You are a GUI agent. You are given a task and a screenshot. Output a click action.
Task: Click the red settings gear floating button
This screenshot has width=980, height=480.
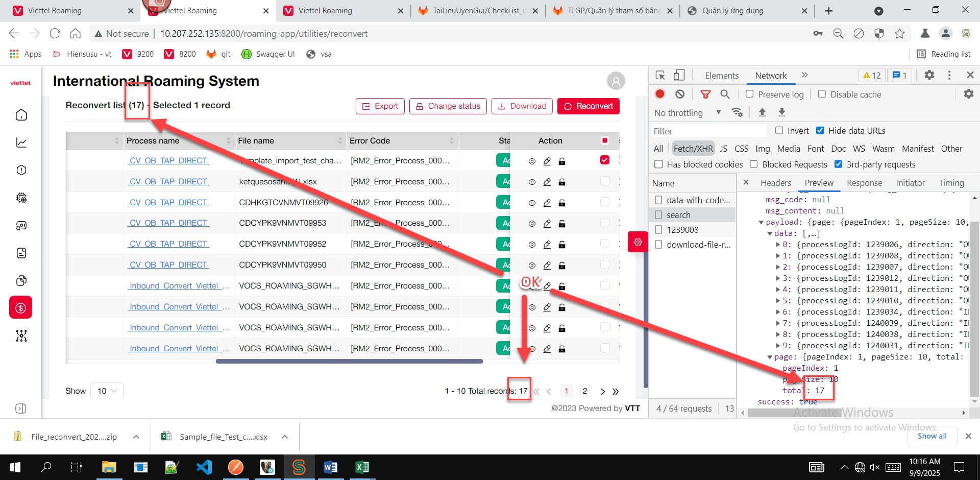coord(638,242)
